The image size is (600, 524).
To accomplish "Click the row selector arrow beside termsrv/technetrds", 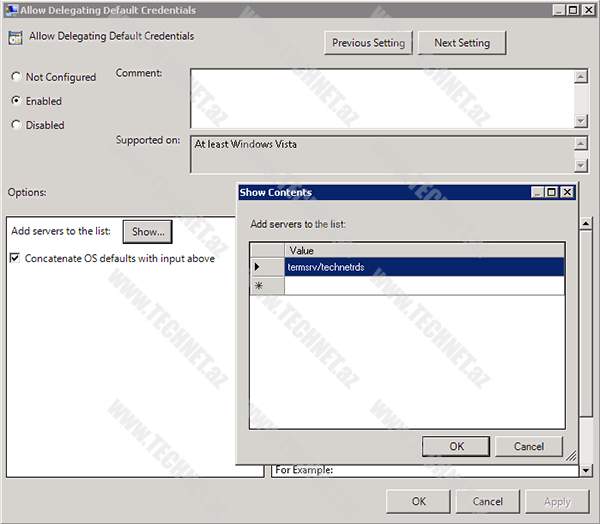I will (258, 267).
